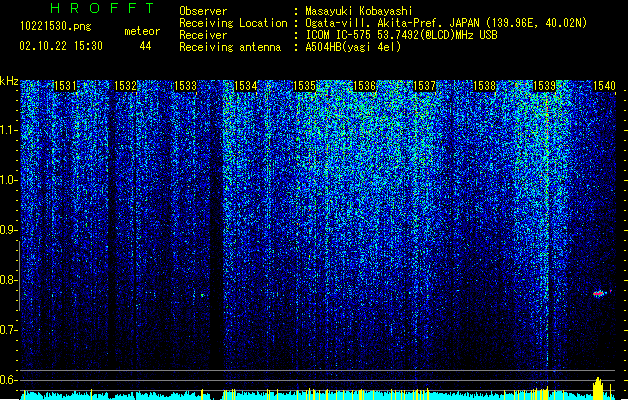Click the 0.7 frequency axis label

[x=9, y=330]
